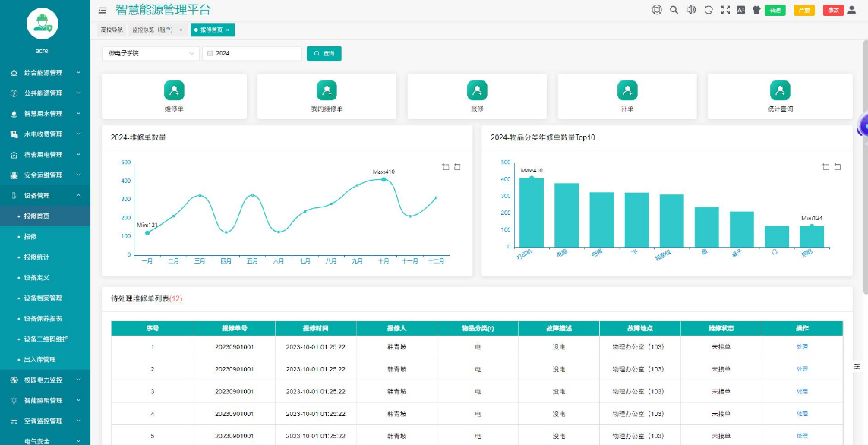868x445 pixels.
Task: Toggle the sound speaker icon
Action: [691, 10]
